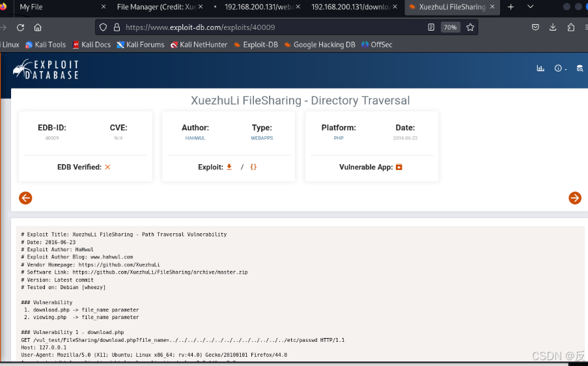Click the CVE value N/A
588x366 pixels.
pos(119,138)
